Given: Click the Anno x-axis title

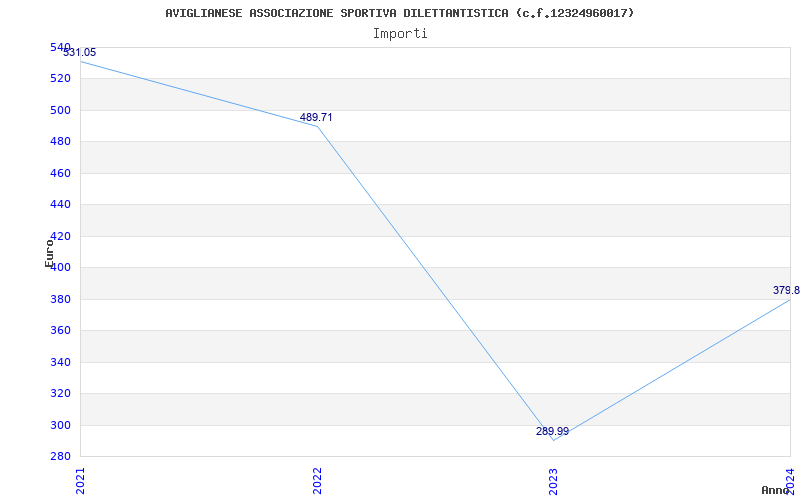Looking at the screenshot, I should coord(775,490).
